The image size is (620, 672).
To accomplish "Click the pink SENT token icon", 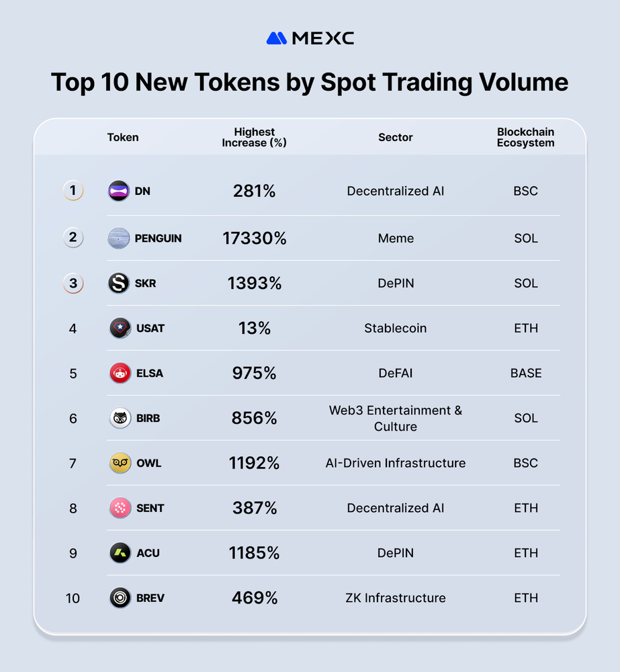I will 120,509.
